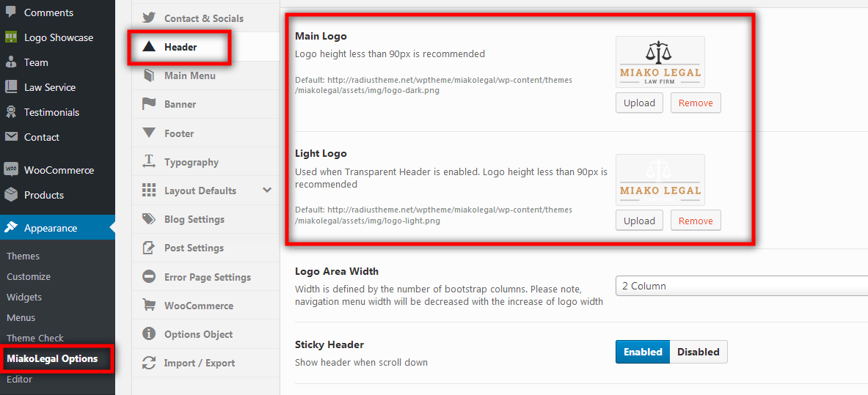Click the Testimonials award icon in sidebar
This screenshot has width=868, height=395.
point(10,112)
